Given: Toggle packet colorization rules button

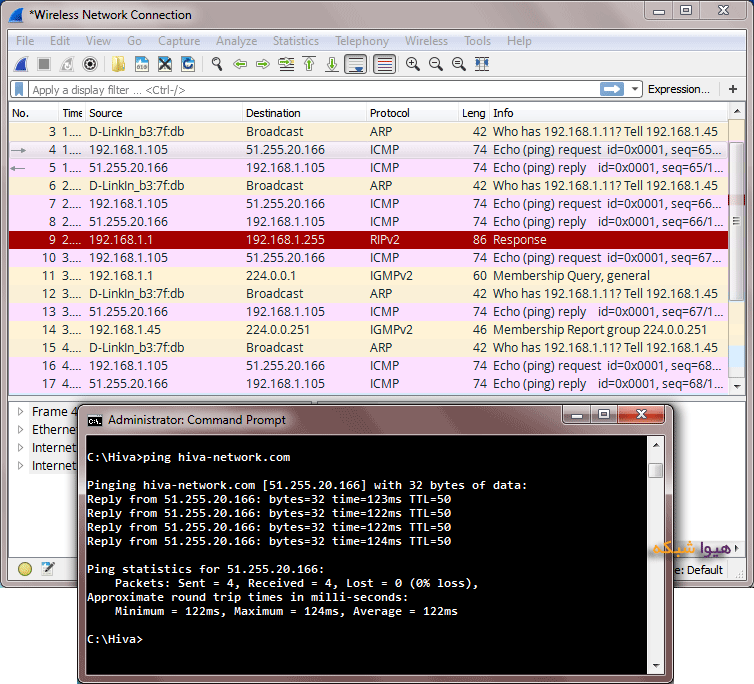Looking at the screenshot, I should pos(384,64).
